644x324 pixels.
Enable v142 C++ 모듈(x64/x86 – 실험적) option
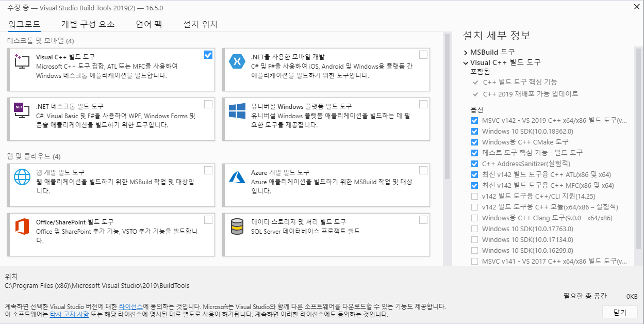[x=474, y=207]
